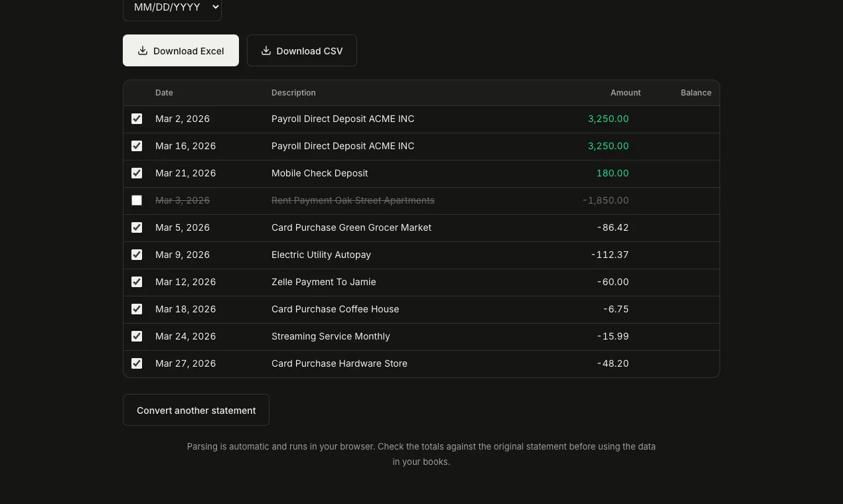The width and height of the screenshot is (843, 504).
Task: Click the Mar 12, 2026 date cell
Action: click(185, 282)
